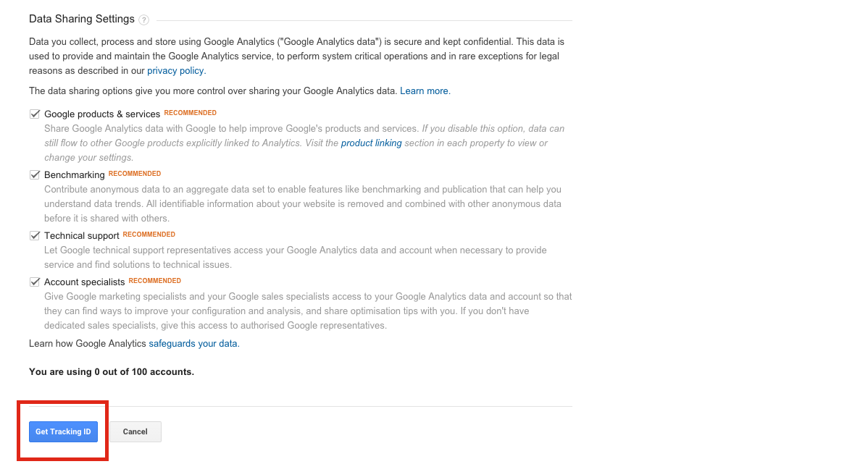Open the Data Sharing Settings help icon

pos(144,20)
